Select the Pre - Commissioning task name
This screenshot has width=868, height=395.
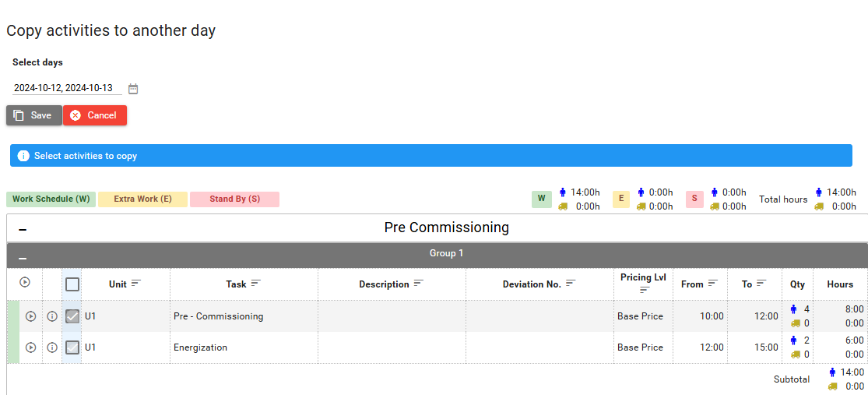(x=218, y=316)
